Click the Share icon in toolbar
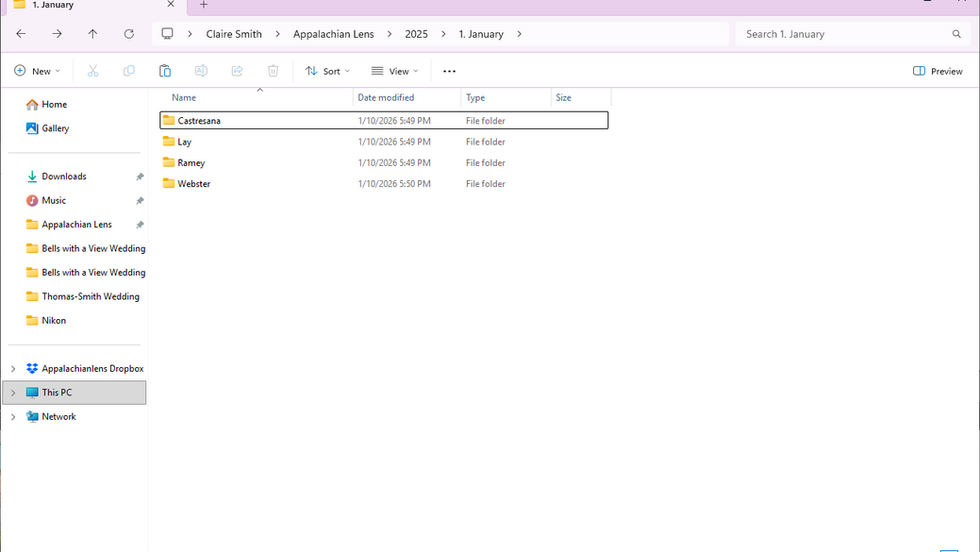Image resolution: width=980 pixels, height=552 pixels. pos(237,71)
